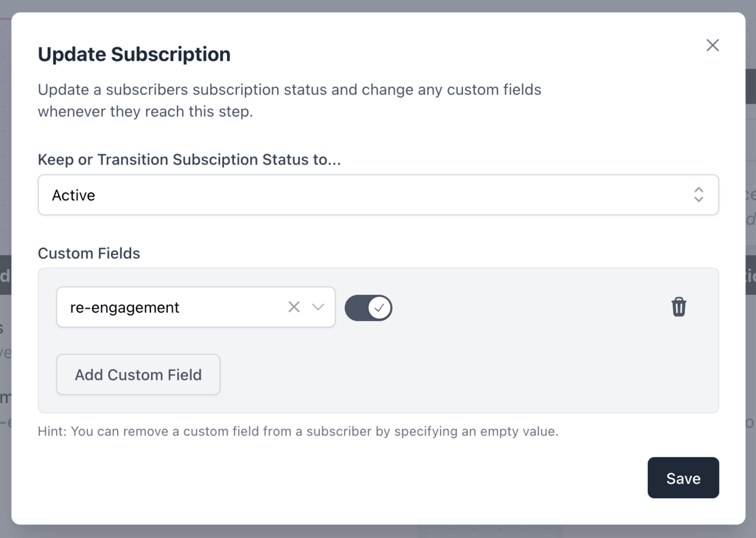Click the dark track of the toggle
This screenshot has width=756, height=538.
point(356,308)
